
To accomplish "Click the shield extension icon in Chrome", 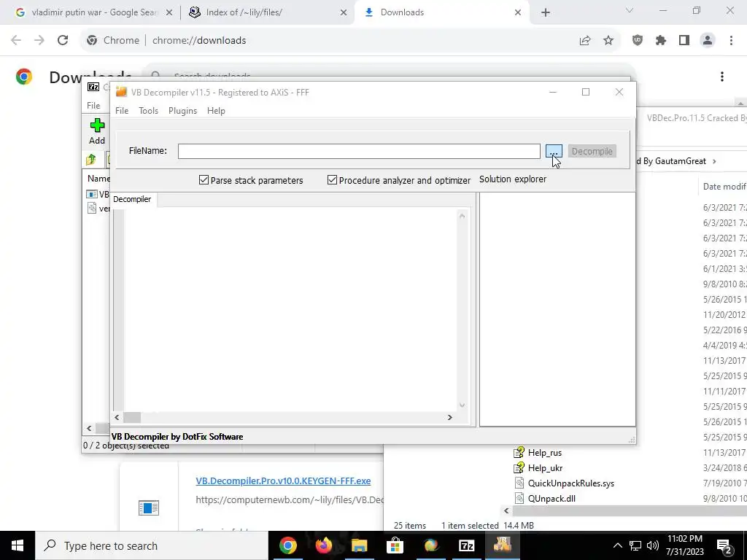I will pos(638,41).
